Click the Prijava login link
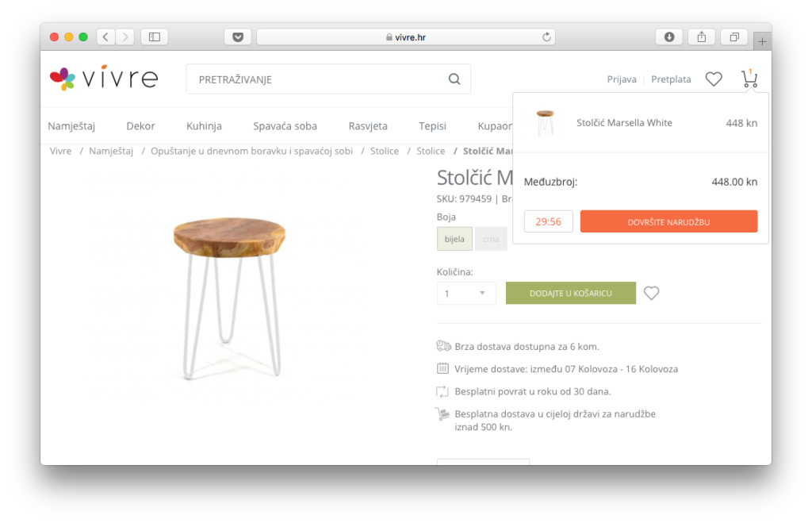Image resolution: width=812 pixels, height=523 pixels. pos(622,79)
